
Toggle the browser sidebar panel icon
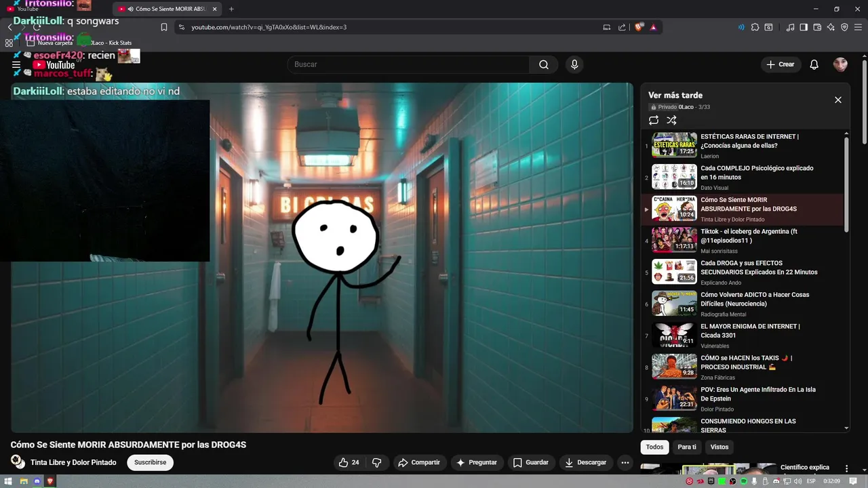(x=804, y=27)
